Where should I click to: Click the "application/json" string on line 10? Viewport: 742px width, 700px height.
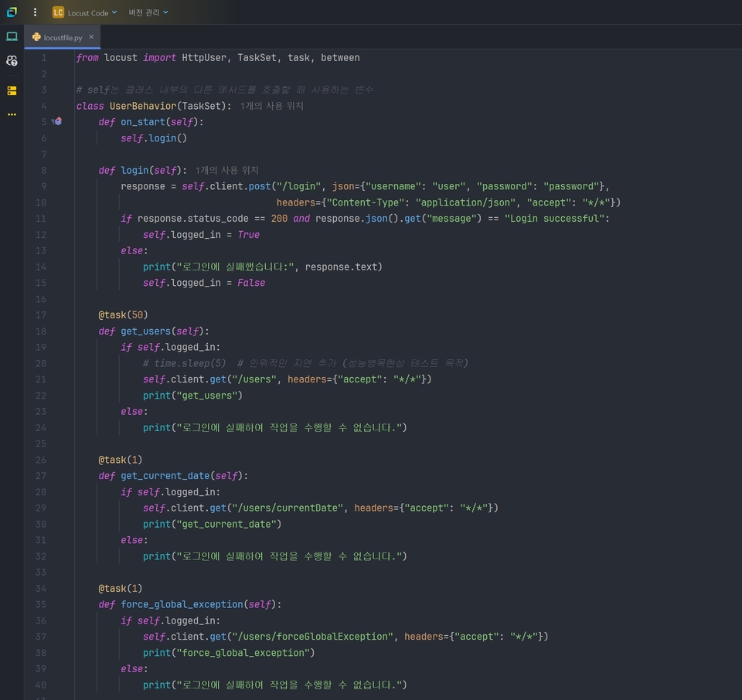click(x=465, y=202)
